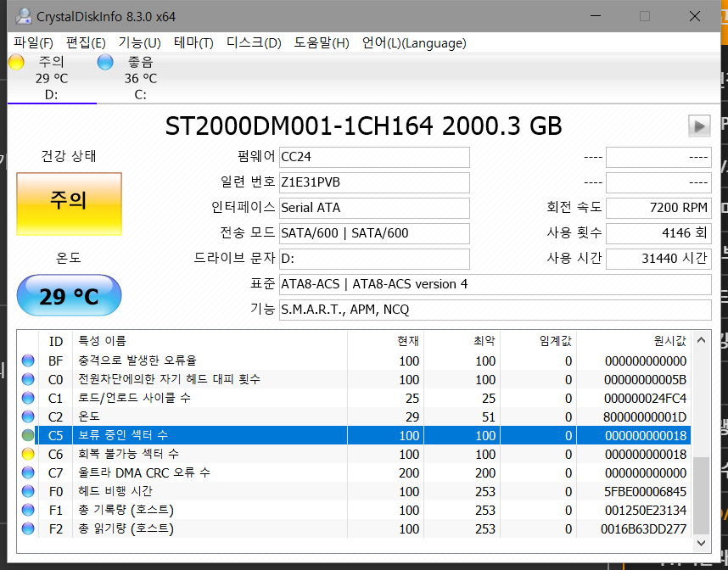The width and height of the screenshot is (728, 570).
Task: Click the interface field Serial ATA
Action: (x=374, y=208)
